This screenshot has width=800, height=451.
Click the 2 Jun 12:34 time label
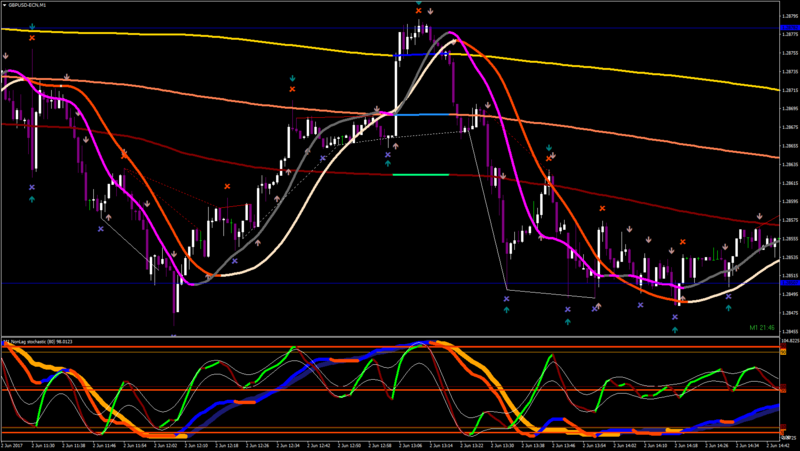coord(287,445)
